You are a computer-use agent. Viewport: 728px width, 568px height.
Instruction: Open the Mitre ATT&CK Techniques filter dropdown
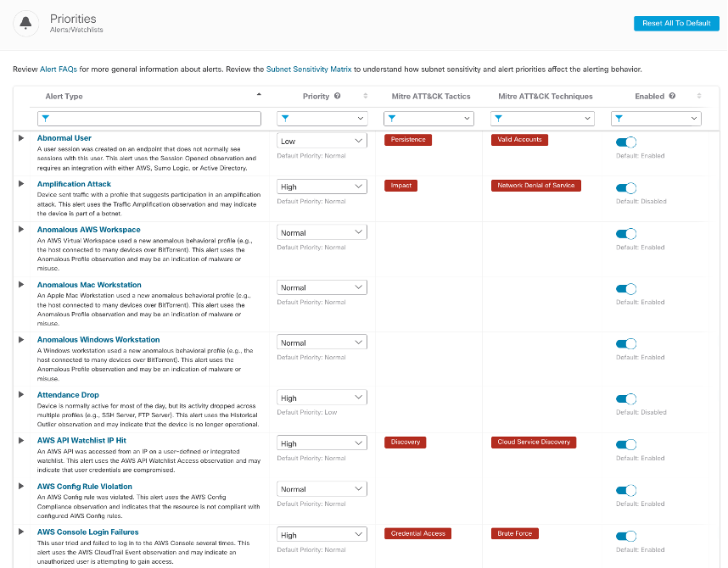click(543, 119)
